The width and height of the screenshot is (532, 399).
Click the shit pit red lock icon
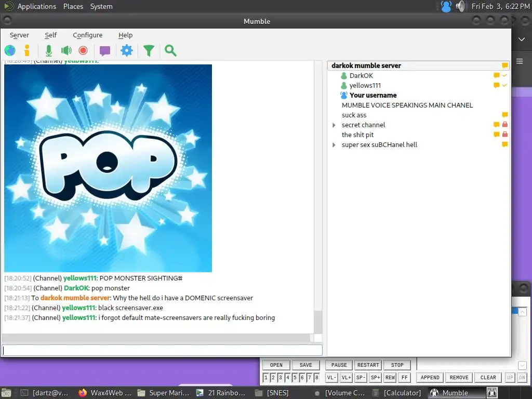pos(505,135)
